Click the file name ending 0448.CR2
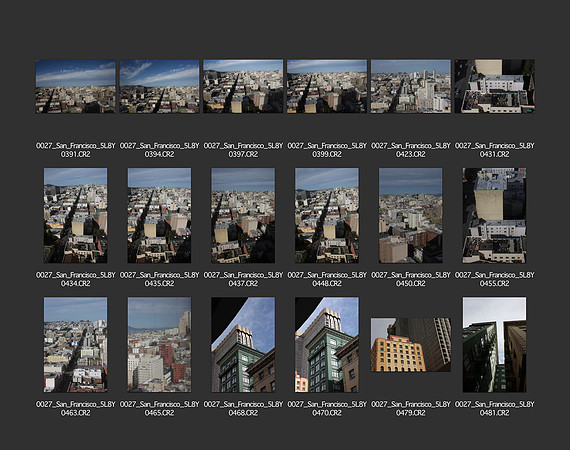The height and width of the screenshot is (450, 570). pos(327,279)
